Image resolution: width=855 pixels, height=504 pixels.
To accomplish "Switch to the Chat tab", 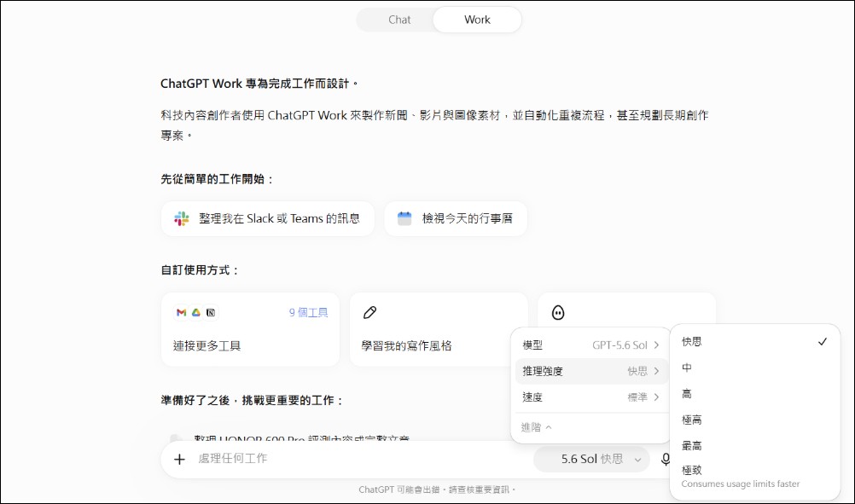I will (399, 20).
